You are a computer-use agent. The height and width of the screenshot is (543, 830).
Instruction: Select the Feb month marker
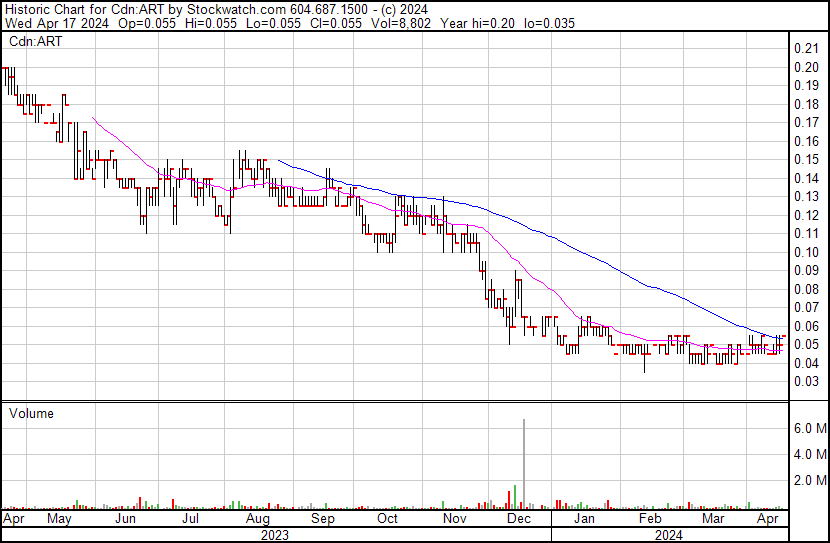[649, 519]
